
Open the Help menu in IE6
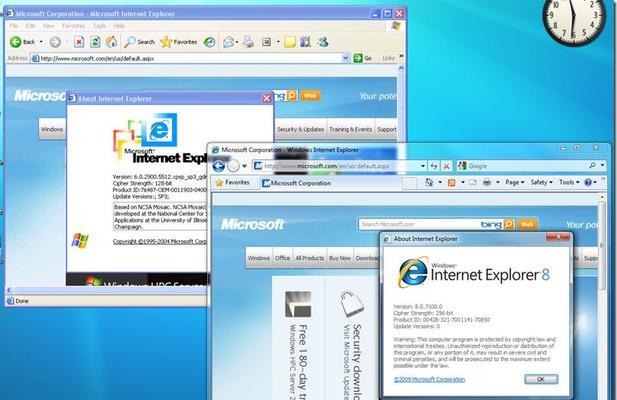(119, 26)
